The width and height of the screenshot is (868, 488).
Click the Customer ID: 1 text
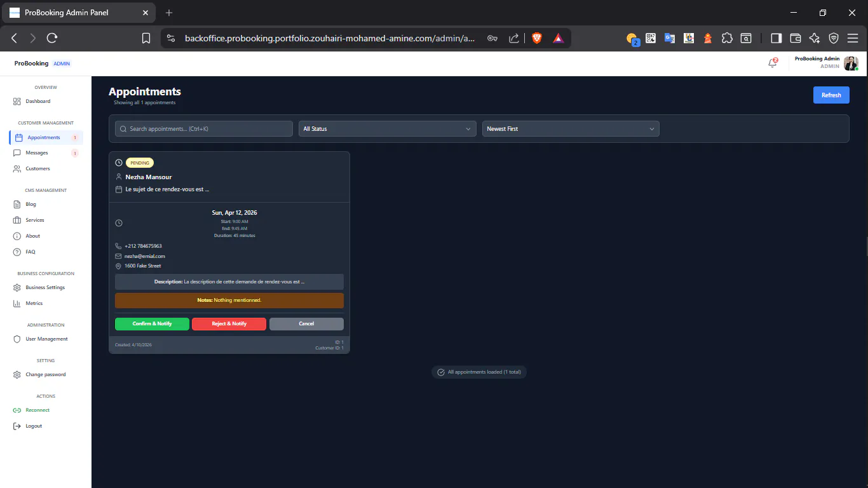[329, 348]
